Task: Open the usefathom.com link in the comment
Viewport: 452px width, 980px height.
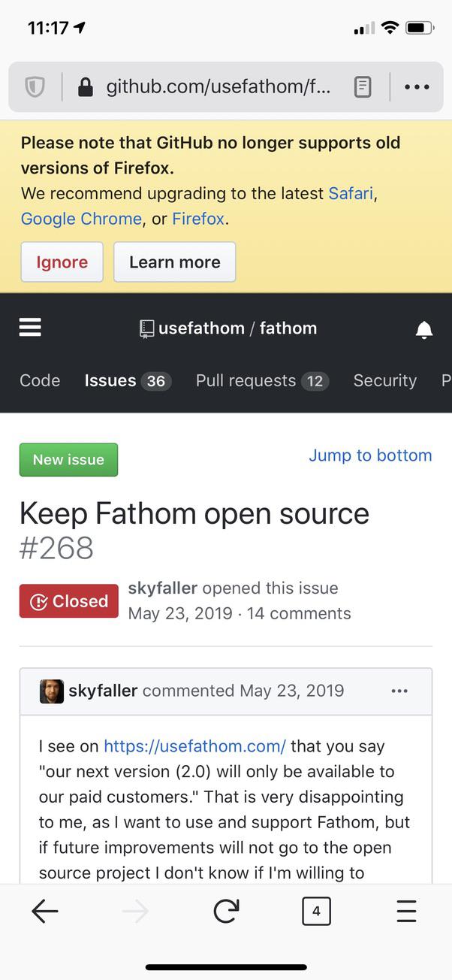Action: click(194, 746)
